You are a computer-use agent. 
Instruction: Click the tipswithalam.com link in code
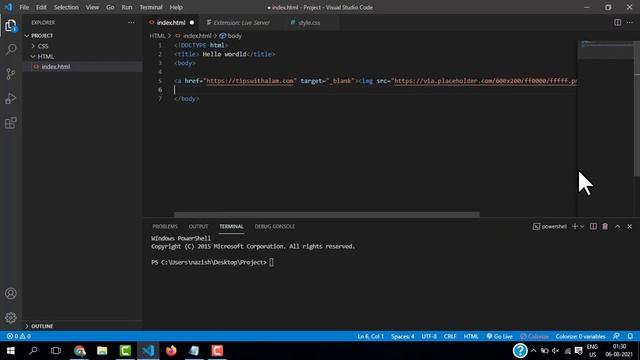click(250, 81)
